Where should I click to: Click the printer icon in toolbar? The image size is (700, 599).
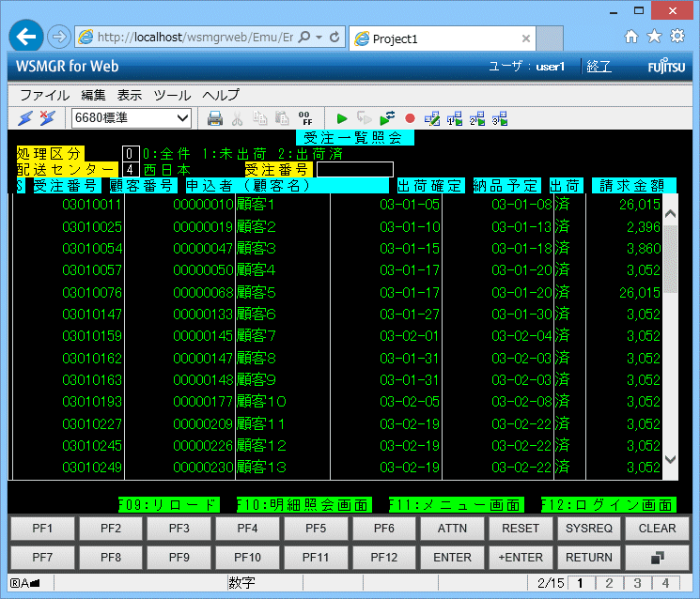pos(215,118)
